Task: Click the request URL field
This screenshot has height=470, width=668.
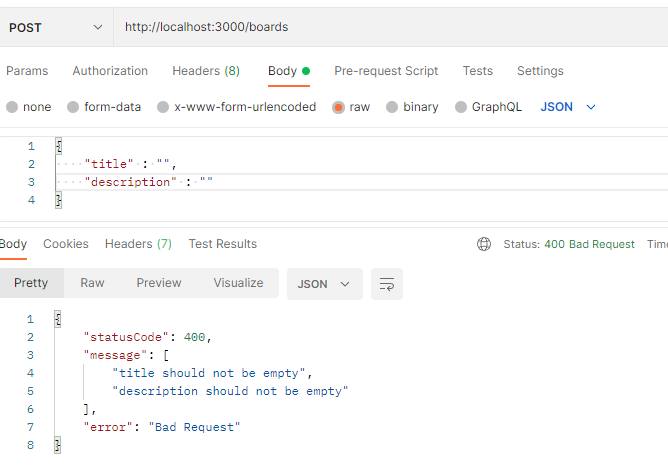Action: [x=391, y=27]
